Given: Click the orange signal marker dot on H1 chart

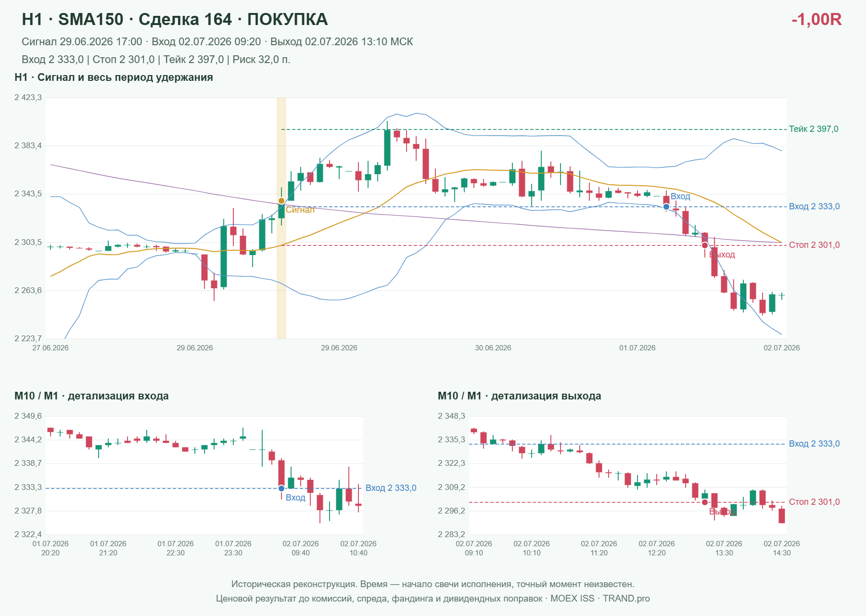Looking at the screenshot, I should coord(281,201).
